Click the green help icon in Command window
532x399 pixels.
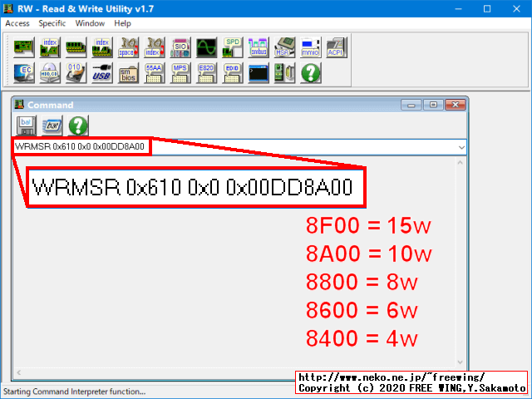[78, 126]
